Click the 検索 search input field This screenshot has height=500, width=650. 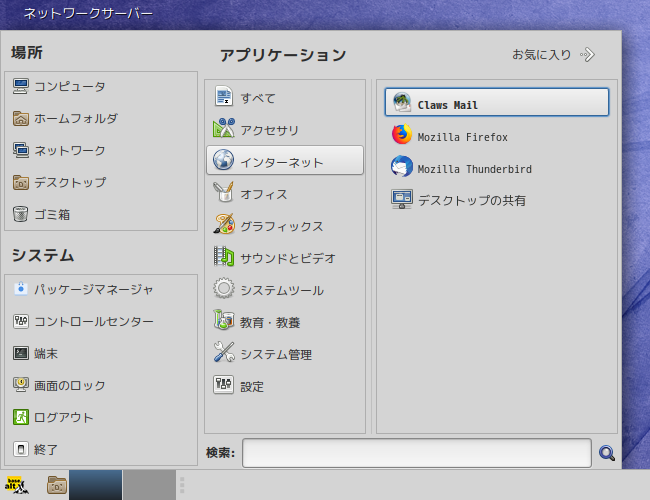pos(417,453)
